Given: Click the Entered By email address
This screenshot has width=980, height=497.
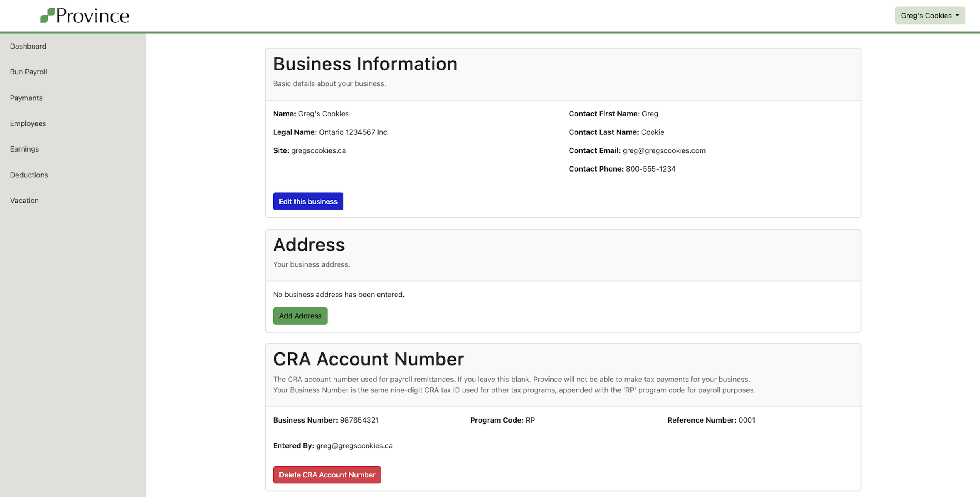Looking at the screenshot, I should pyautogui.click(x=354, y=446).
